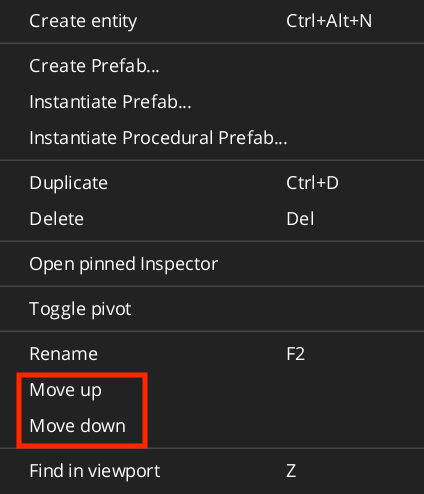Select the Toggle pivot entry
424x494 pixels.
[212, 309]
